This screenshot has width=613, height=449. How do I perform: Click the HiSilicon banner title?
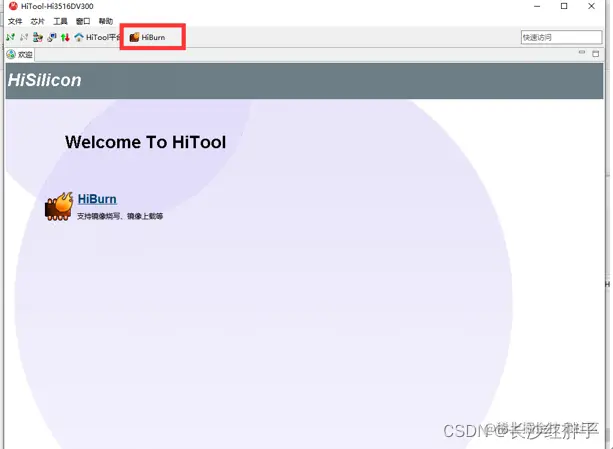click(x=45, y=80)
